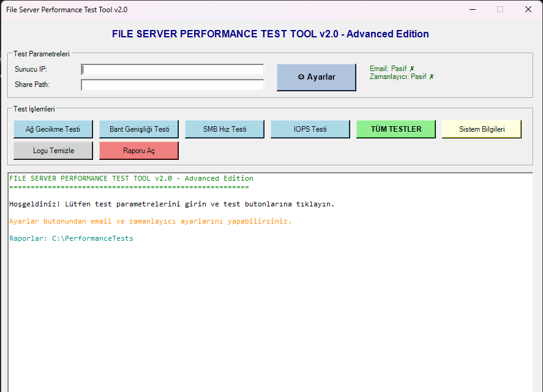Clear the log with Logu Temizle
This screenshot has height=392, width=543.
tap(53, 150)
